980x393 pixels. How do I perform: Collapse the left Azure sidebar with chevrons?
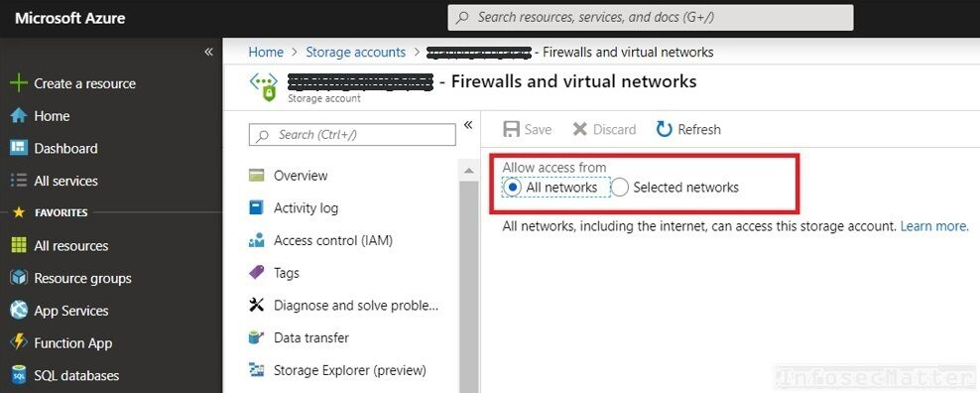pos(208,52)
